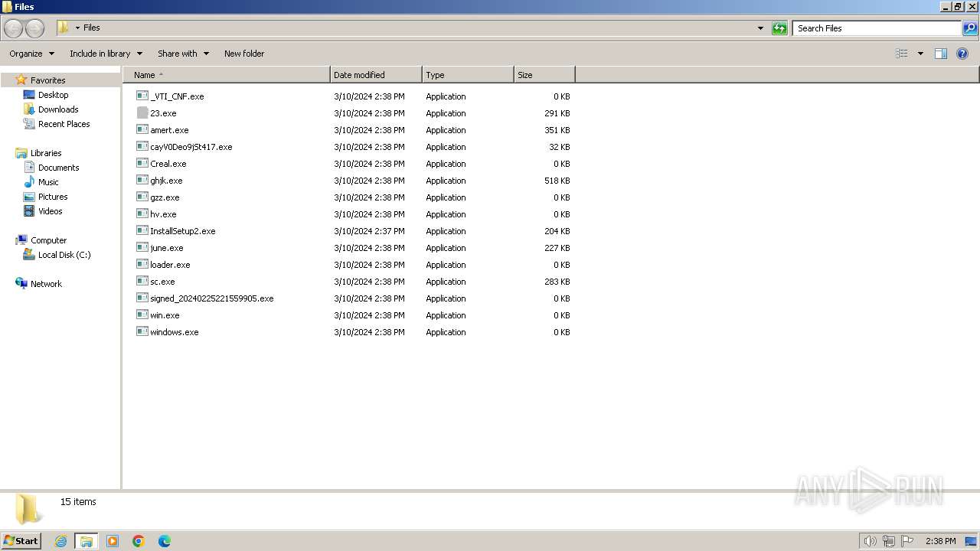The height and width of the screenshot is (551, 980).
Task: Click the Back navigation arrow
Action: 13,28
